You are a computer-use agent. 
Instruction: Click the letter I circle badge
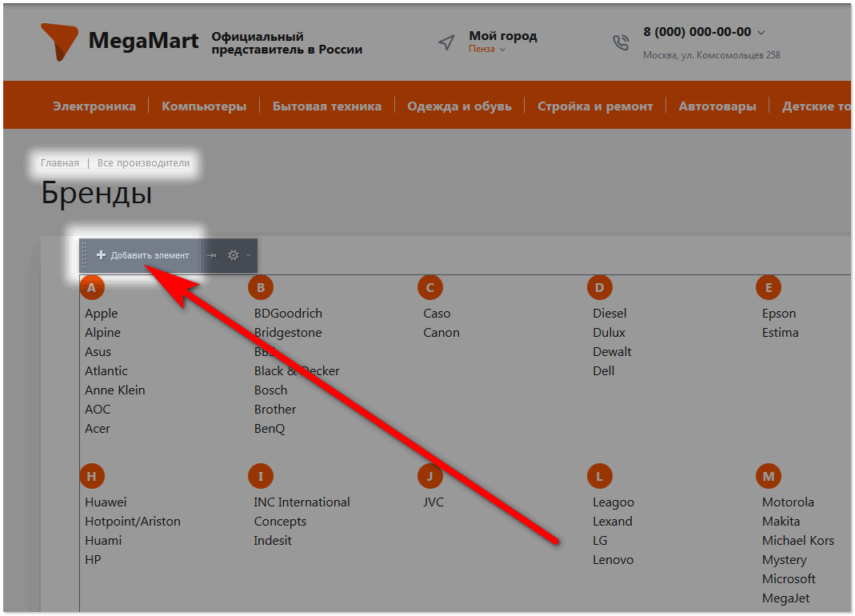(261, 476)
